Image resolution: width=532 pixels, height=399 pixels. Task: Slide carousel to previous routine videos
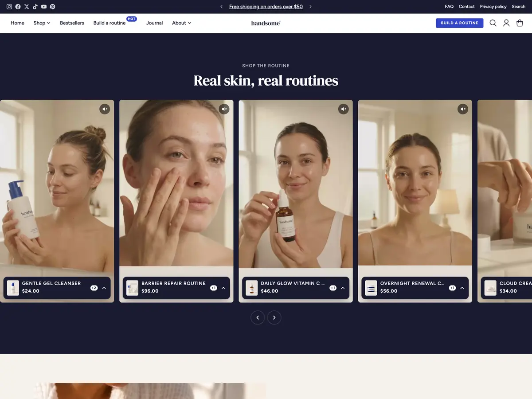tap(258, 317)
